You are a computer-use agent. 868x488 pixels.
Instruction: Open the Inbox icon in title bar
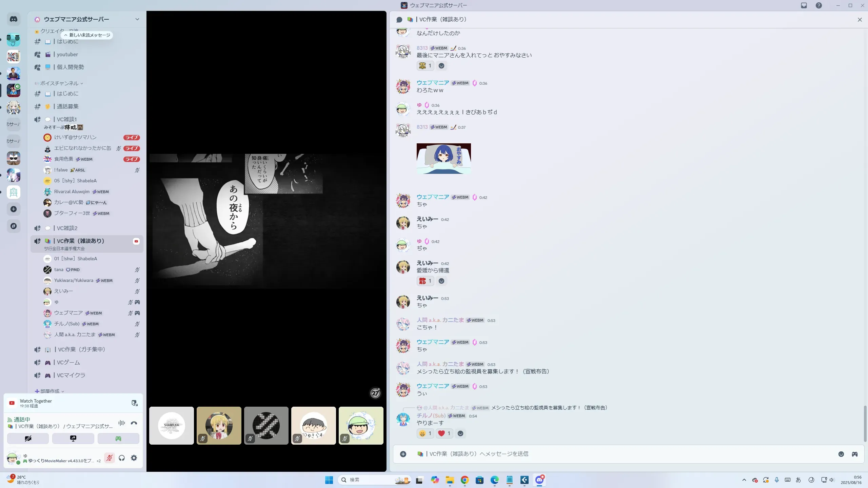pyautogui.click(x=804, y=5)
